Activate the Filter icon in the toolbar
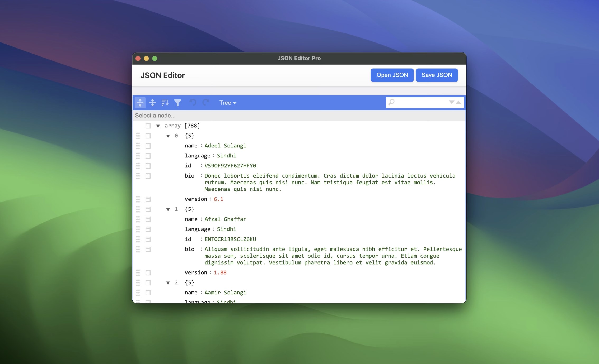599x364 pixels. (177, 103)
